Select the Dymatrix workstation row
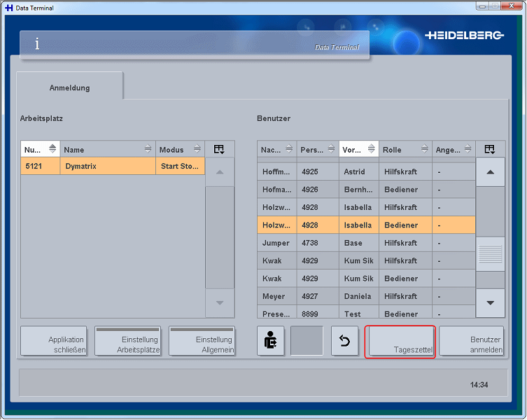 click(x=112, y=167)
